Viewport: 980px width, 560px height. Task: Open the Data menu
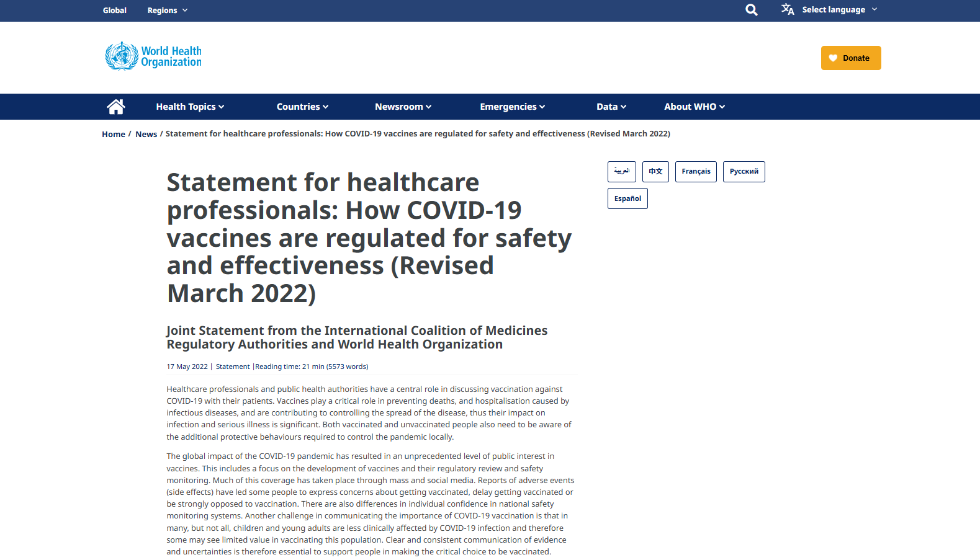(611, 107)
